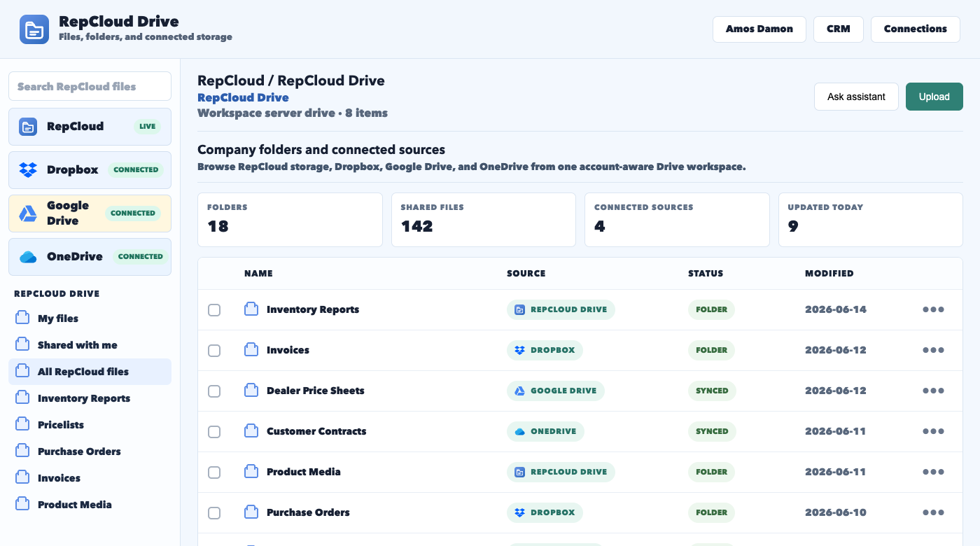The image size is (980, 546).
Task: Click the All RepCloud files folder icon
Action: pos(22,372)
